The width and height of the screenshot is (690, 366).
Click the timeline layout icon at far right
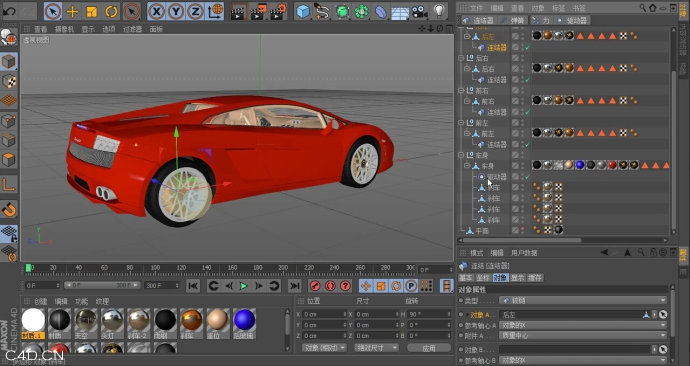pos(447,286)
